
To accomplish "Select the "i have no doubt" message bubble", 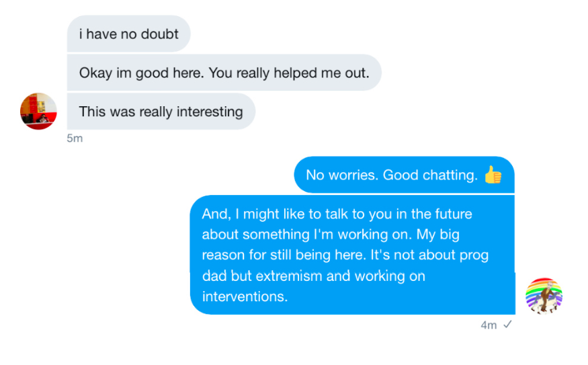I will coord(128,34).
